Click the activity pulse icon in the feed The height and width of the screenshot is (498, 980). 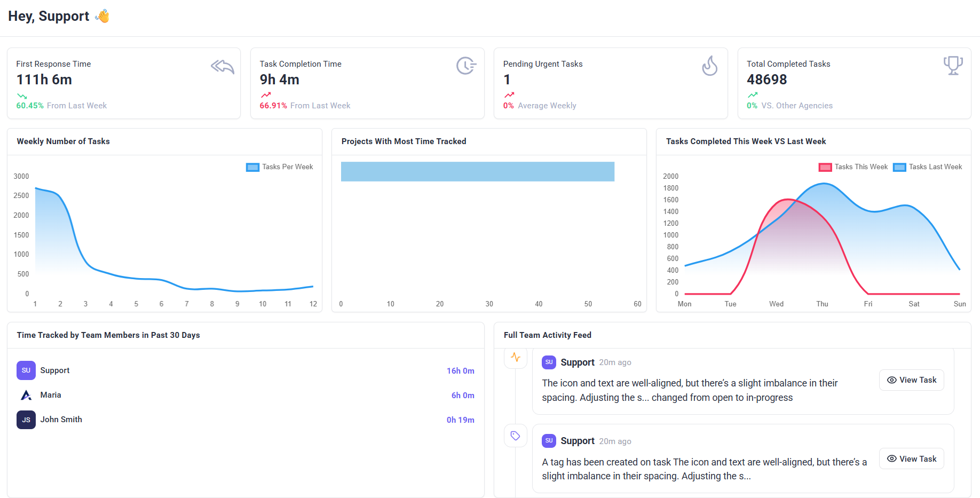516,357
